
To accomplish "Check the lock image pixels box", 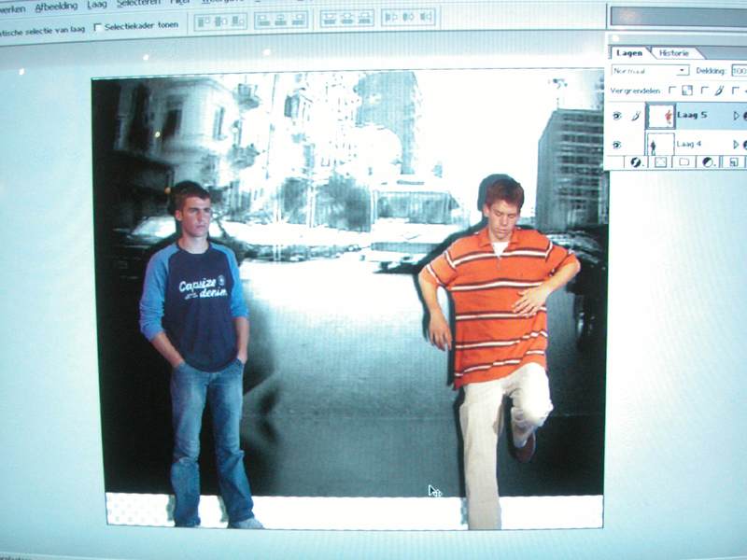I will pos(704,91).
